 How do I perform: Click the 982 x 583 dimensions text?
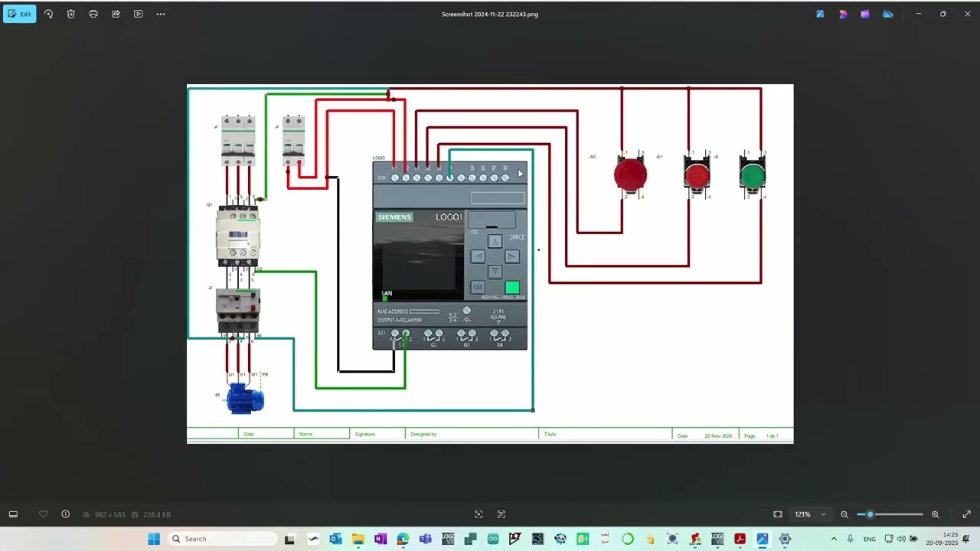click(109, 515)
